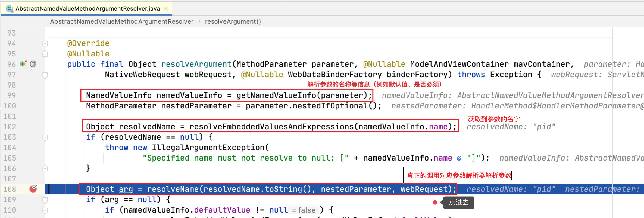The height and width of the screenshot is (218, 644).
Task: Click the fold marker at line 95
Action: click(x=45, y=54)
